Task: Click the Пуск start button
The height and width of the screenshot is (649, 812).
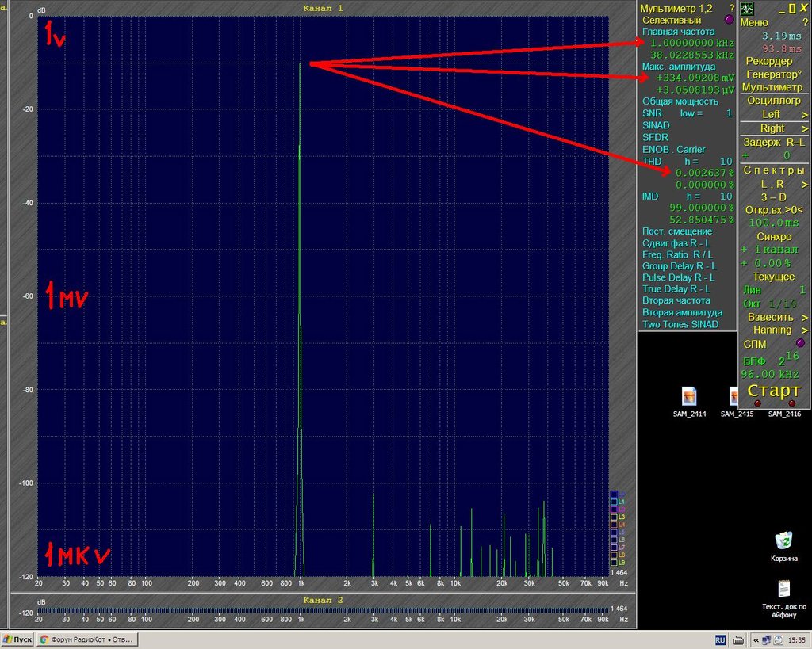Action: point(17,639)
